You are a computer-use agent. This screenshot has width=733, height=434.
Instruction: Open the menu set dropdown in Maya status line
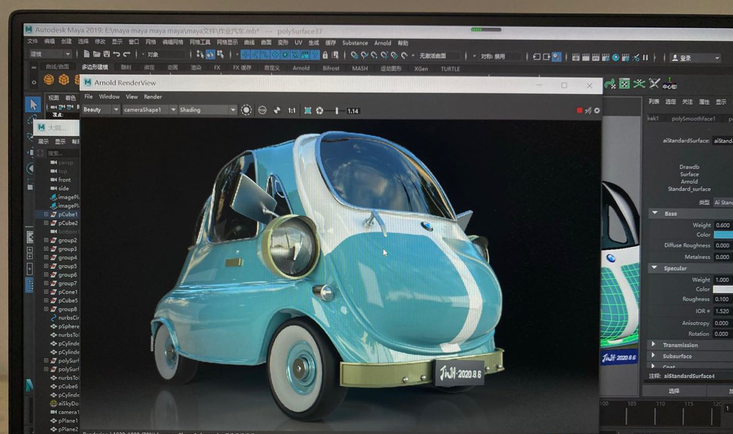click(50, 54)
